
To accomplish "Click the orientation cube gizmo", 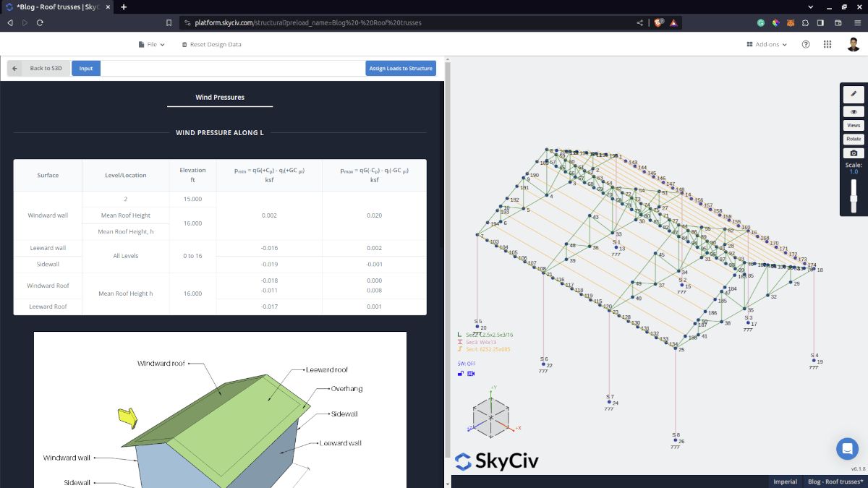I will (491, 418).
